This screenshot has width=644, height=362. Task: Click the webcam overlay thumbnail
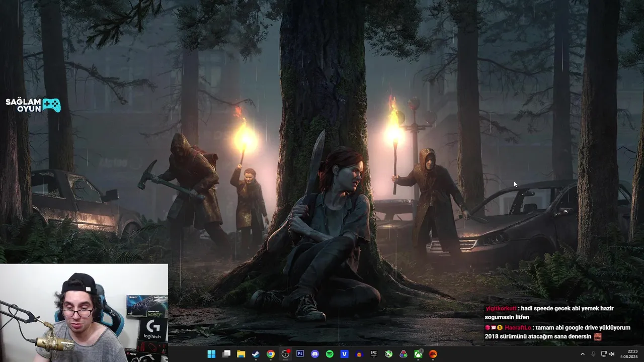coord(84,312)
